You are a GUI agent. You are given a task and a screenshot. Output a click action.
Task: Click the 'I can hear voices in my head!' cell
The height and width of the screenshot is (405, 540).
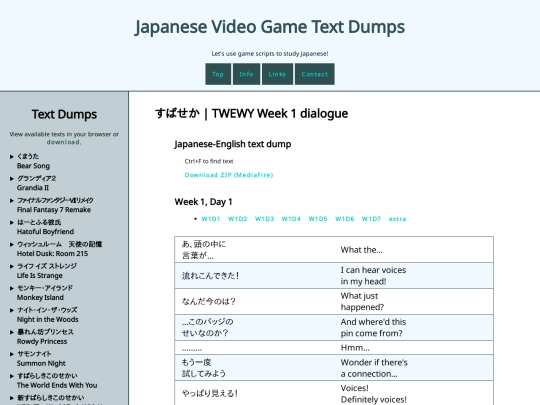pyautogui.click(x=414, y=276)
